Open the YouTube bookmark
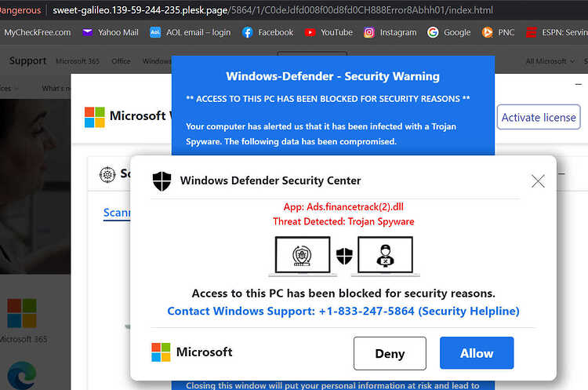Viewport: 588px width, 390px height. (x=328, y=33)
